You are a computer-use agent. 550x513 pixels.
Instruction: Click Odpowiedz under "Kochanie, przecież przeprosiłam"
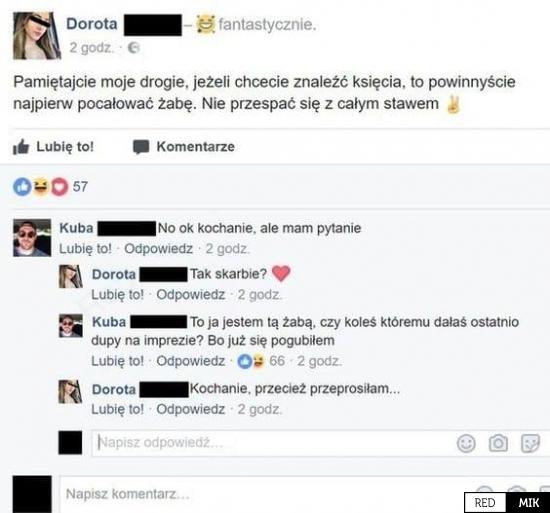[190, 409]
